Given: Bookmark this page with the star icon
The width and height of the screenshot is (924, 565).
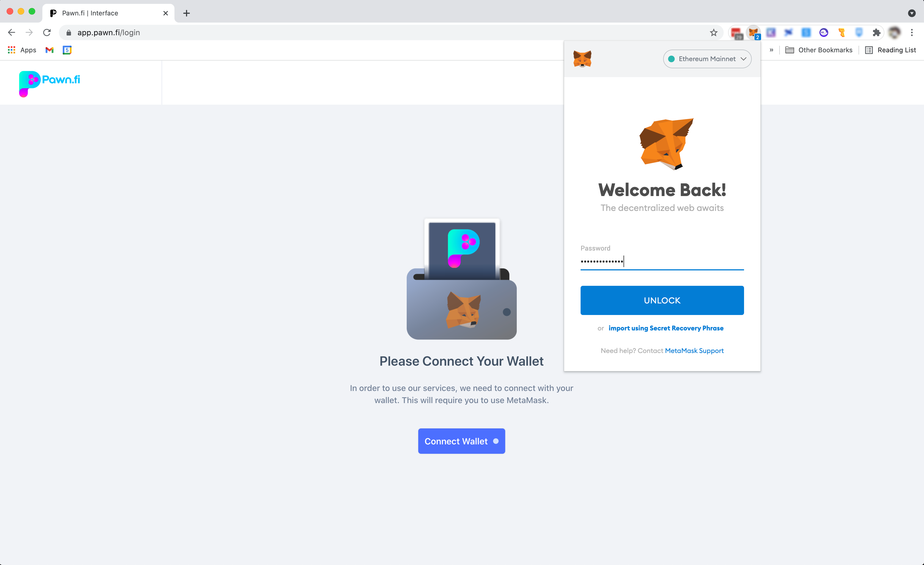Looking at the screenshot, I should click(713, 33).
